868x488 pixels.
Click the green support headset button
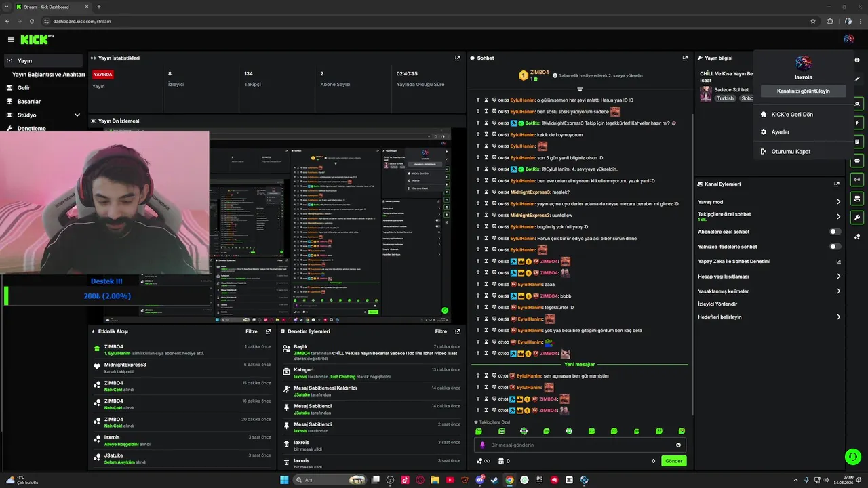click(852, 457)
